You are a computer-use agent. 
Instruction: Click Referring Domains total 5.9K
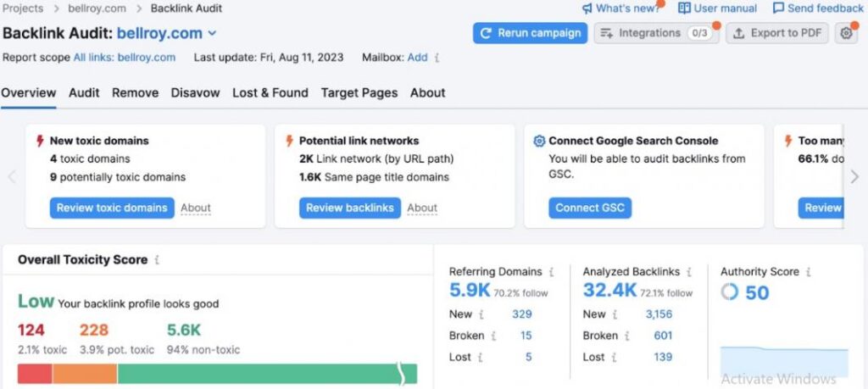pos(470,291)
